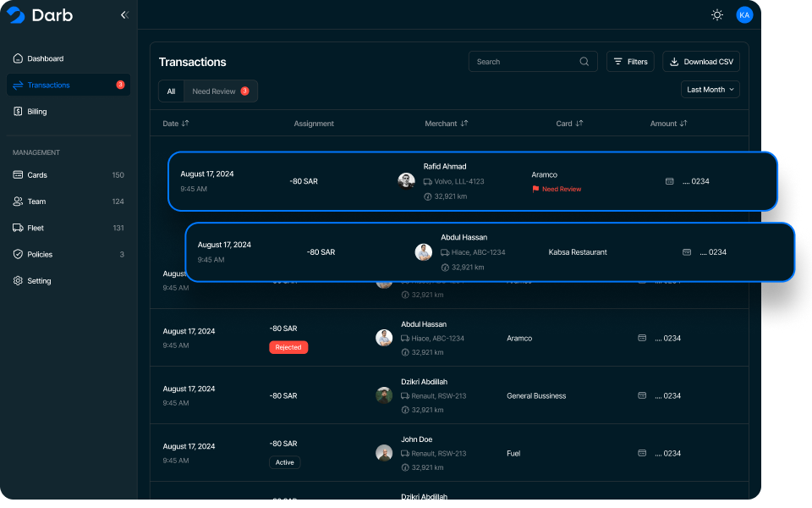This screenshot has width=812, height=508.
Task: Open the Policies page
Action: pyautogui.click(x=39, y=255)
